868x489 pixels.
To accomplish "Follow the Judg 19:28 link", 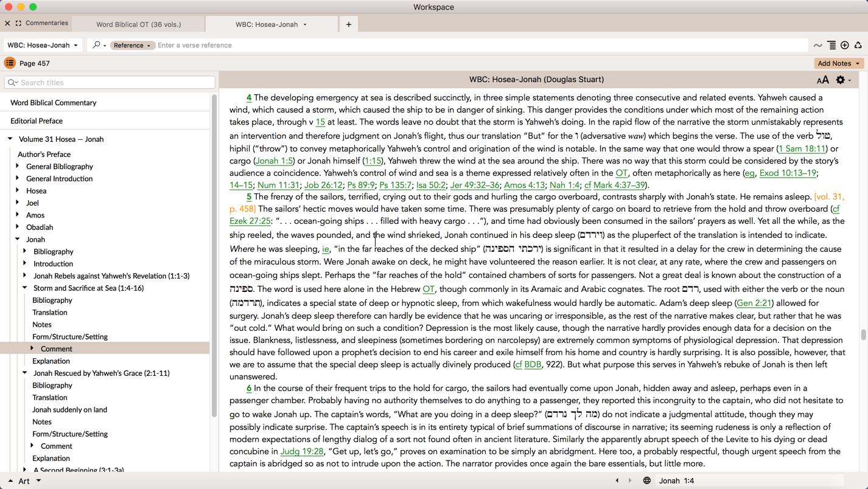I will pos(302,451).
